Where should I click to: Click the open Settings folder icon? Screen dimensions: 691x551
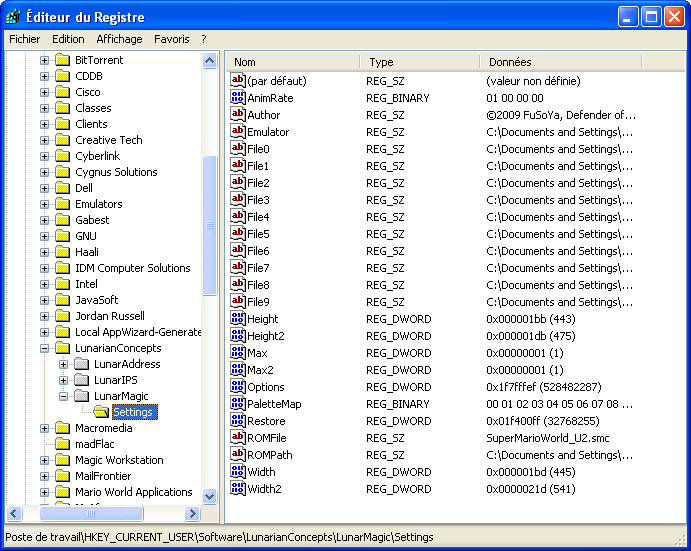pyautogui.click(x=101, y=412)
